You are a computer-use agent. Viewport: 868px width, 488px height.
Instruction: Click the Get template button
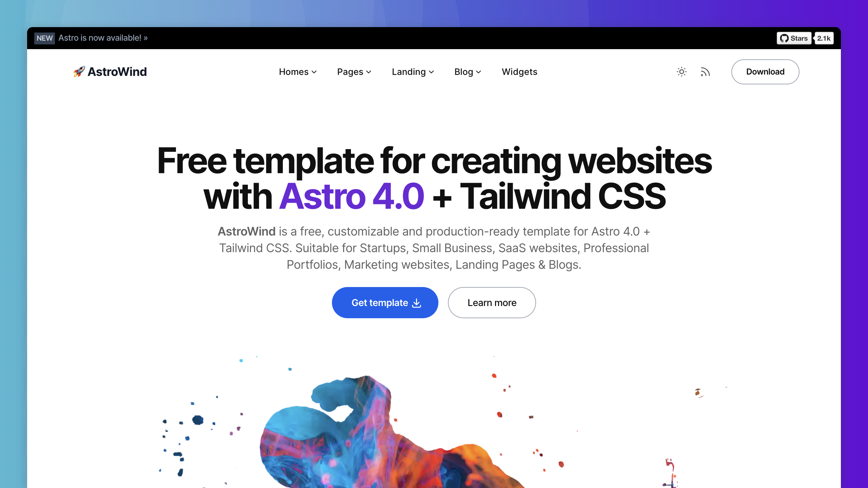(x=385, y=302)
